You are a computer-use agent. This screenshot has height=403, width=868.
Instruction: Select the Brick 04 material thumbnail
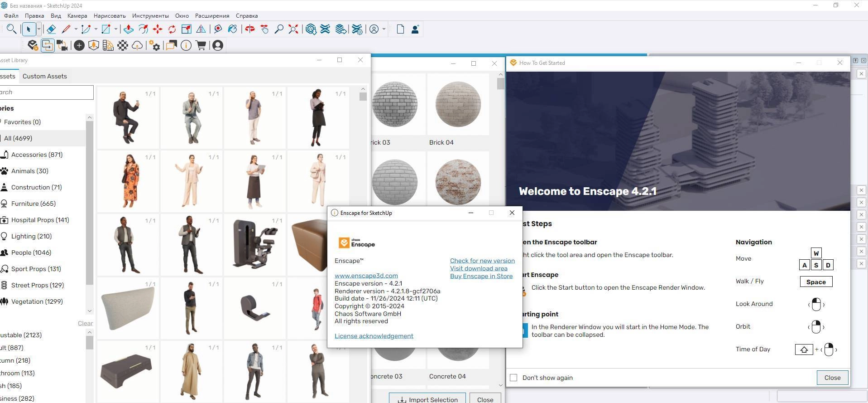[458, 104]
